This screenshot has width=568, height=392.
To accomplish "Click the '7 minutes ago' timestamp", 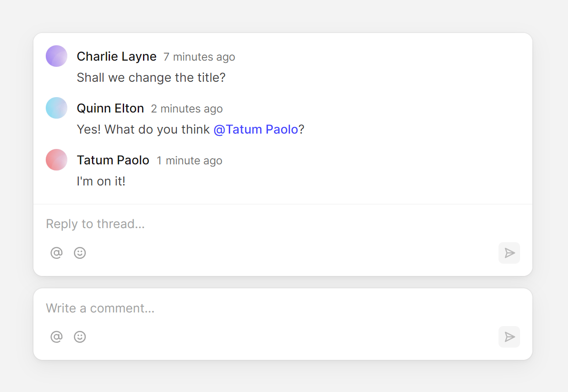I will pyautogui.click(x=199, y=57).
